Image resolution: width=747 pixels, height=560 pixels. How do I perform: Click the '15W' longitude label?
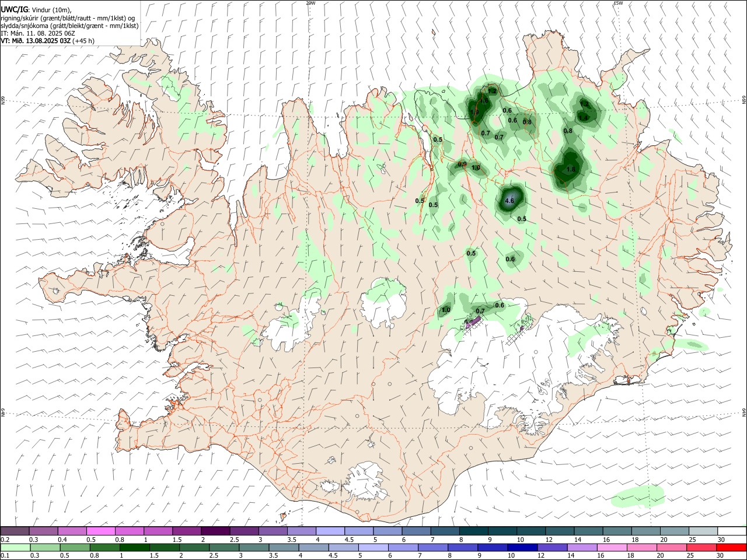click(x=618, y=3)
